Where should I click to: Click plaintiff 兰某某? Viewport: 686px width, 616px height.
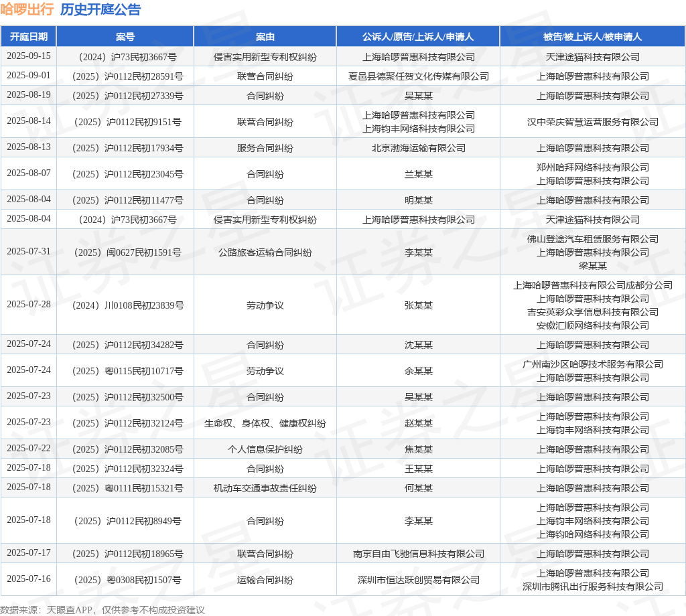point(419,175)
